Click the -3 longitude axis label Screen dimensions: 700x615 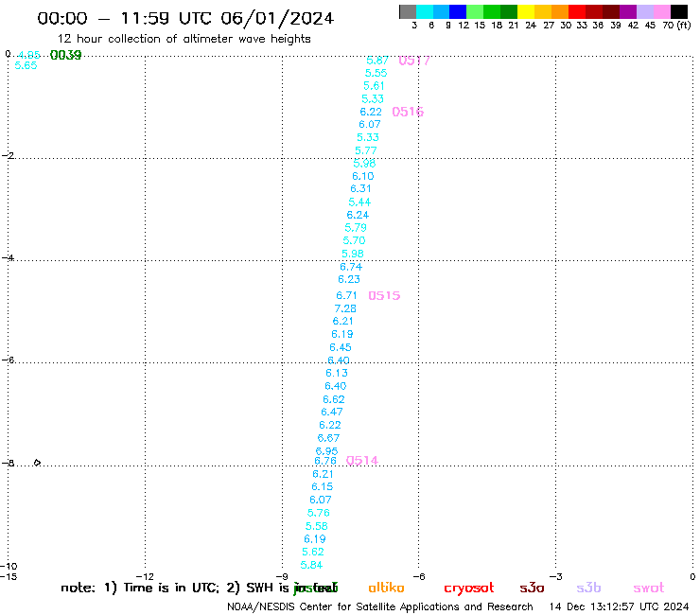pyautogui.click(x=555, y=576)
